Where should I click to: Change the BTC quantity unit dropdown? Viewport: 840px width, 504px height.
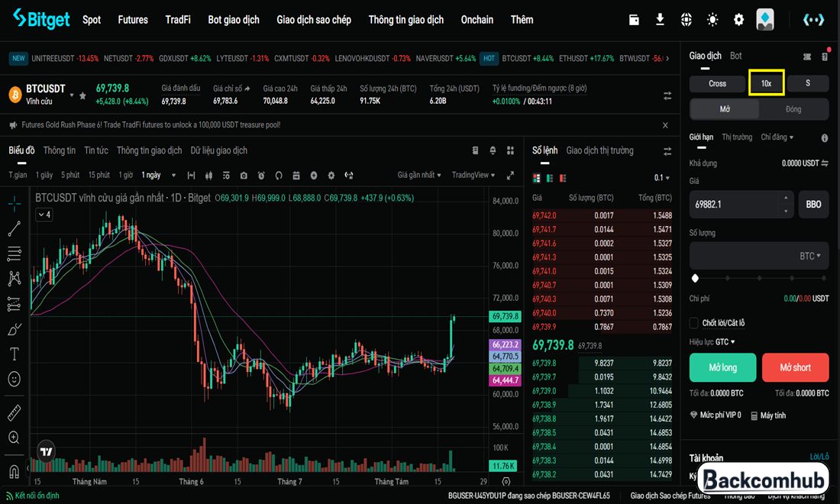pos(810,257)
